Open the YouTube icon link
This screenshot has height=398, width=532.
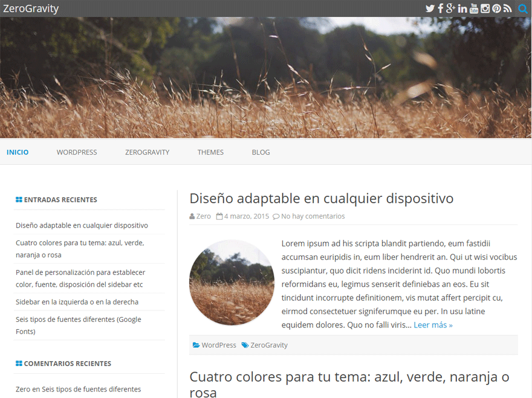pyautogui.click(x=474, y=8)
